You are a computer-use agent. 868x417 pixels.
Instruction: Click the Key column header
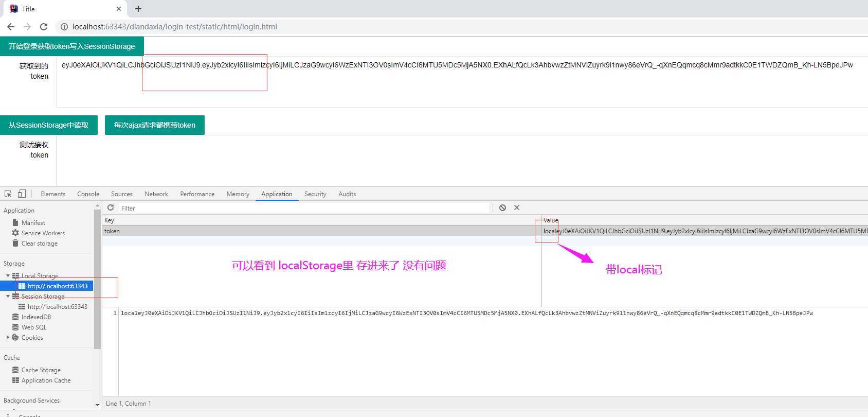point(321,220)
